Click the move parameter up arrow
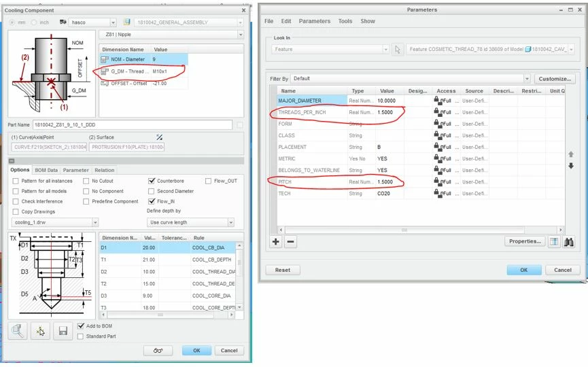Image resolution: width=588 pixels, height=367 pixels. [571, 154]
